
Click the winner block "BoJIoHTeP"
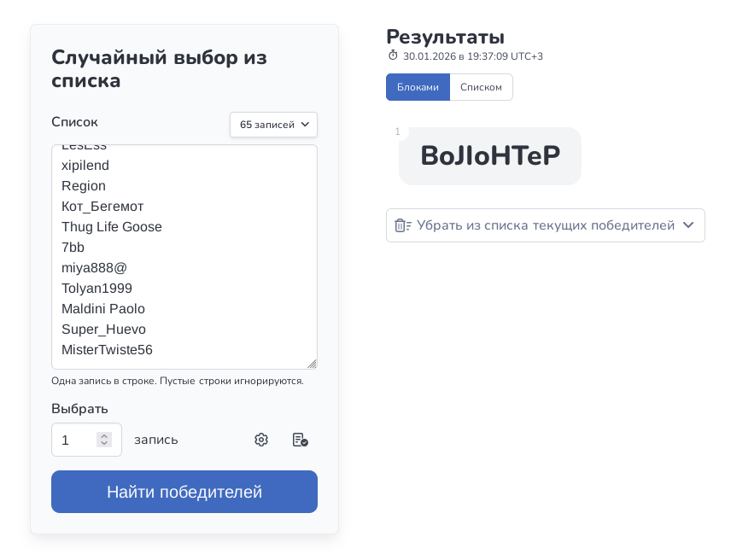pyautogui.click(x=490, y=156)
